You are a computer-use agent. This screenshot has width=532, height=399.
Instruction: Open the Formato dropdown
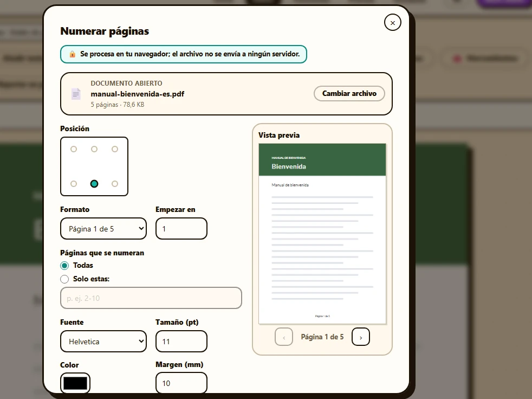103,229
